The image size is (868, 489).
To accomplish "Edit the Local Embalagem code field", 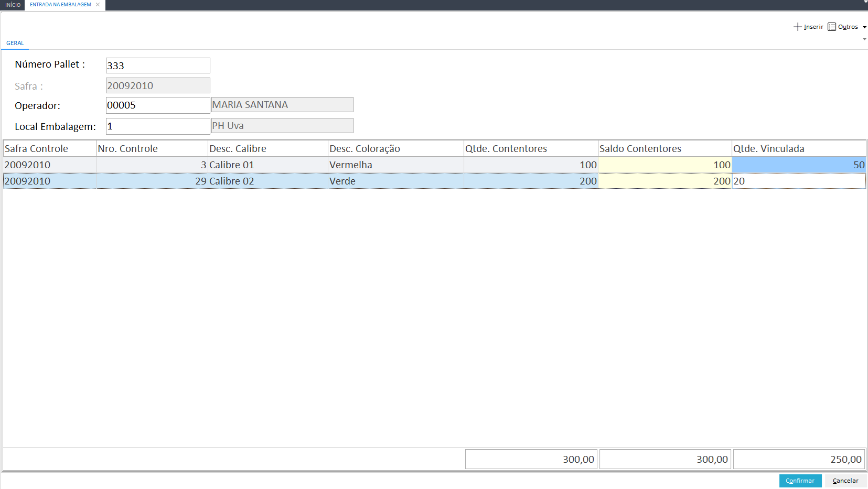I will tap(158, 126).
